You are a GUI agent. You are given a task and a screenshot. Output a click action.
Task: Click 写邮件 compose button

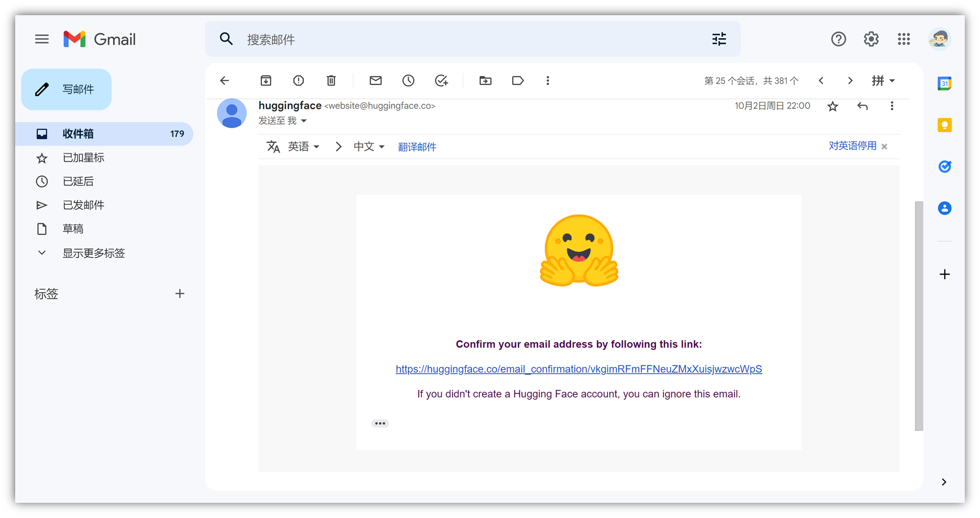click(x=66, y=89)
